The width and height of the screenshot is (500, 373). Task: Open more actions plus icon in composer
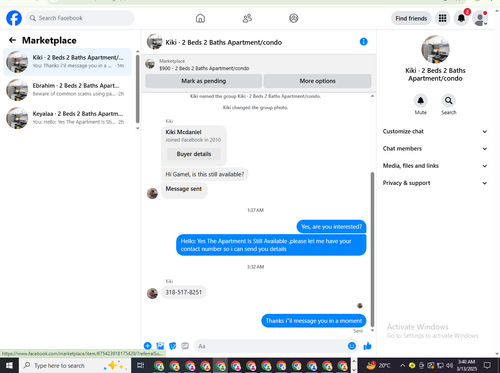click(x=148, y=346)
